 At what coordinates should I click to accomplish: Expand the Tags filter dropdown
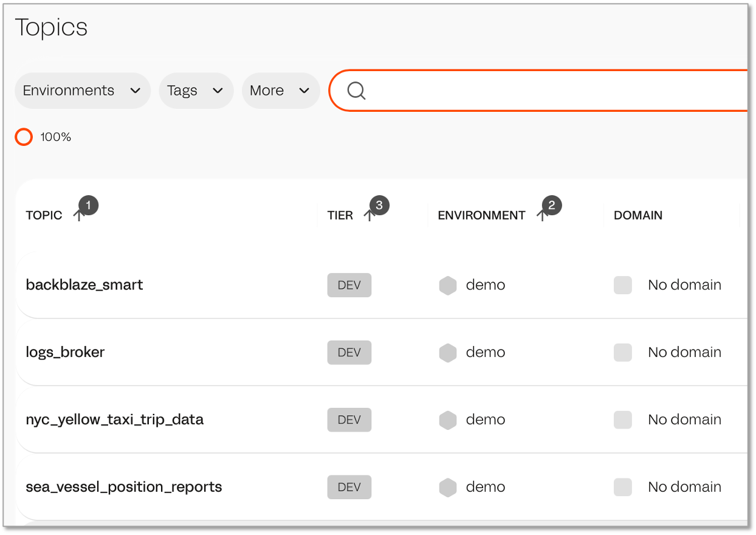pyautogui.click(x=196, y=91)
